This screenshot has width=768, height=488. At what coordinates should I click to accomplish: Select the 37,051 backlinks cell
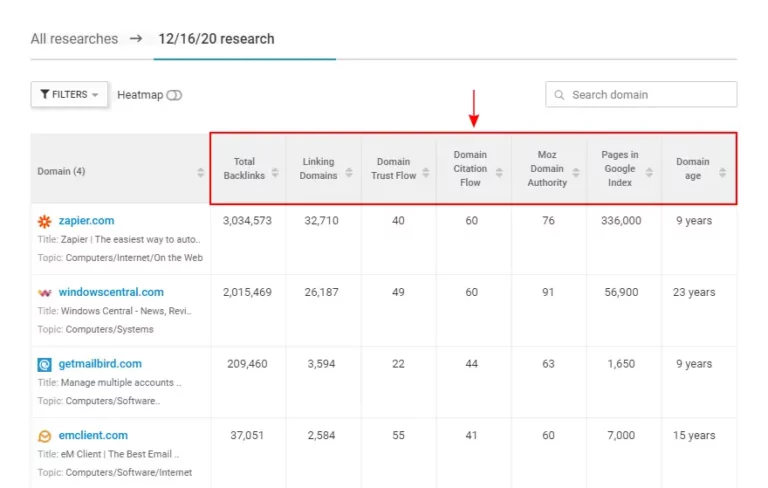tap(247, 435)
